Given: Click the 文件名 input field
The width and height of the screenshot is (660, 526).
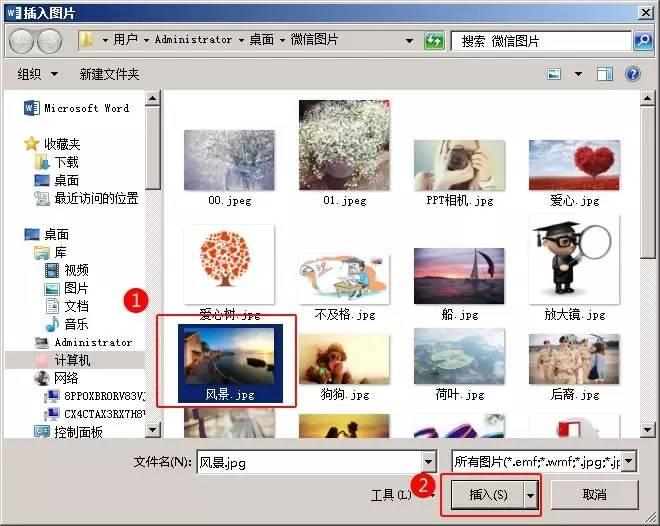Looking at the screenshot, I should pyautogui.click(x=309, y=462).
